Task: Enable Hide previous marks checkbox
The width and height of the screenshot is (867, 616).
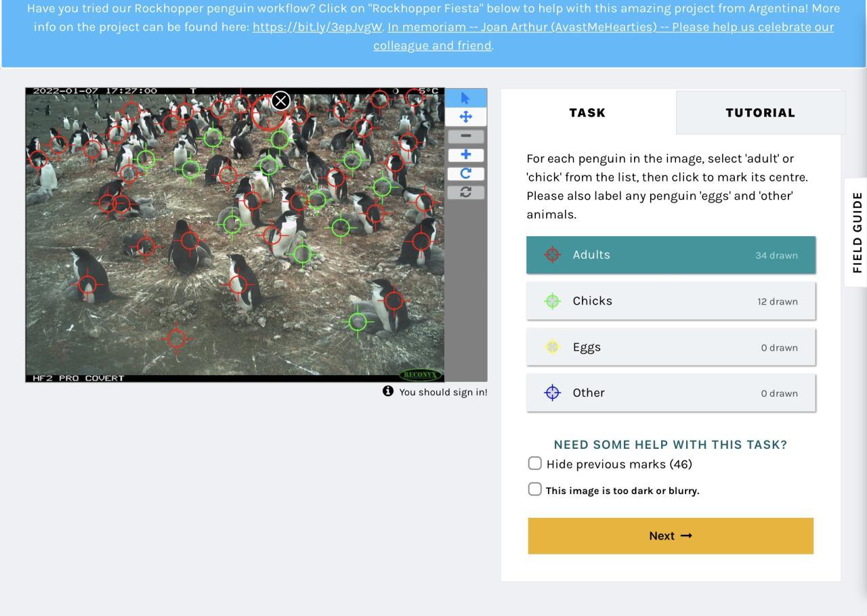Action: 535,463
